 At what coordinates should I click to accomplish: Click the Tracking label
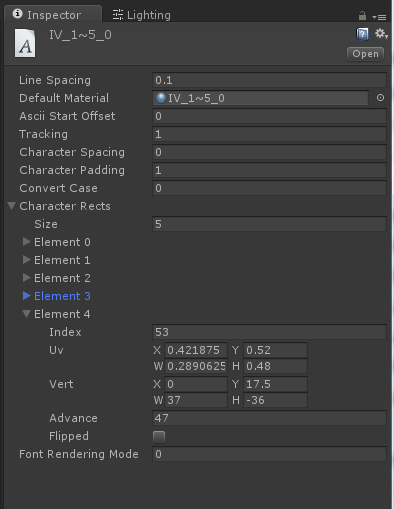[x=43, y=134]
